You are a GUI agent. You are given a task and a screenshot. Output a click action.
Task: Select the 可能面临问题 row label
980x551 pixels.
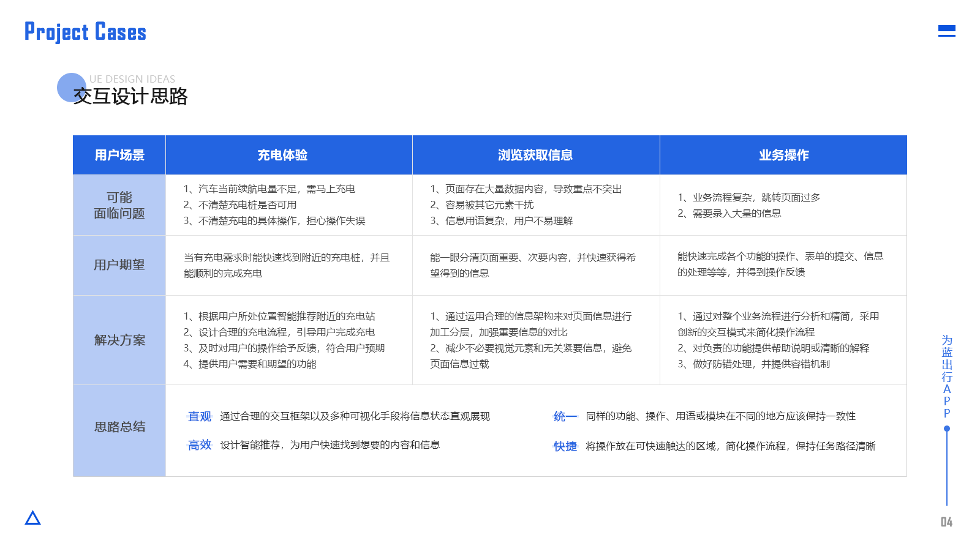(x=119, y=205)
